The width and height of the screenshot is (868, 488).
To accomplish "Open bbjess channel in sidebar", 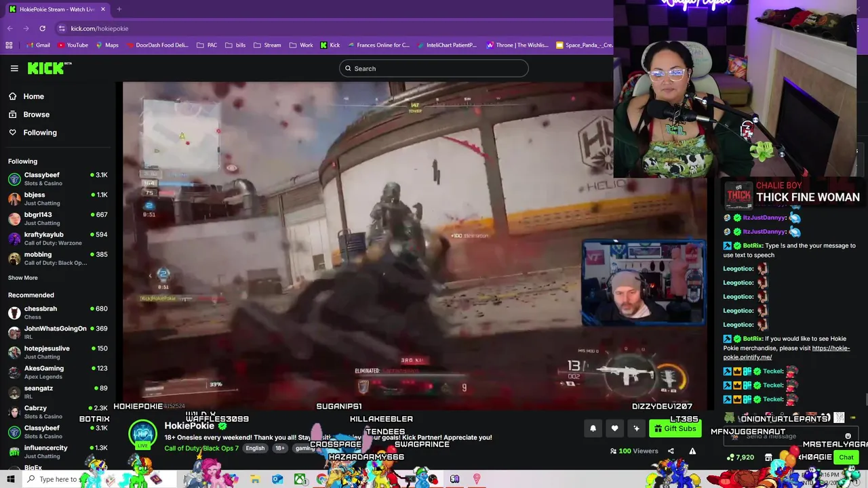I will (58, 199).
